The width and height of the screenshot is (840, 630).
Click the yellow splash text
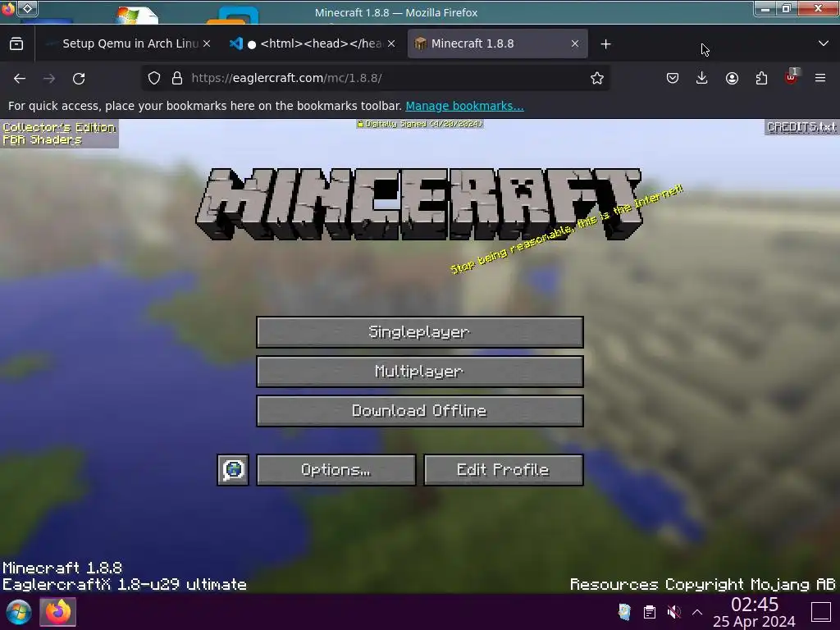[x=566, y=230]
